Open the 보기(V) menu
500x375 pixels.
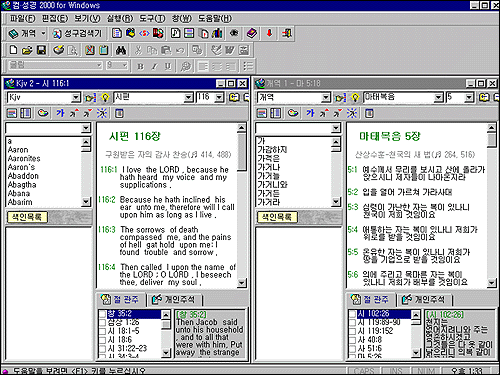[x=87, y=19]
